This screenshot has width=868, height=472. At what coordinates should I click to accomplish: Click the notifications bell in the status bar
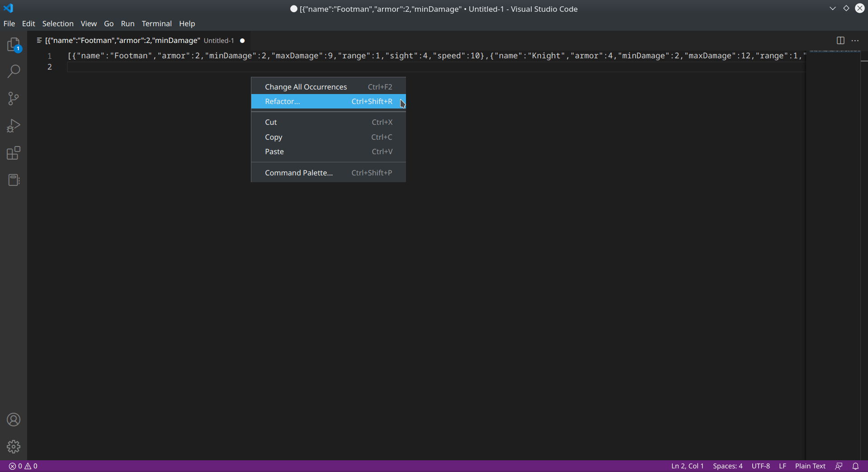(x=856, y=466)
